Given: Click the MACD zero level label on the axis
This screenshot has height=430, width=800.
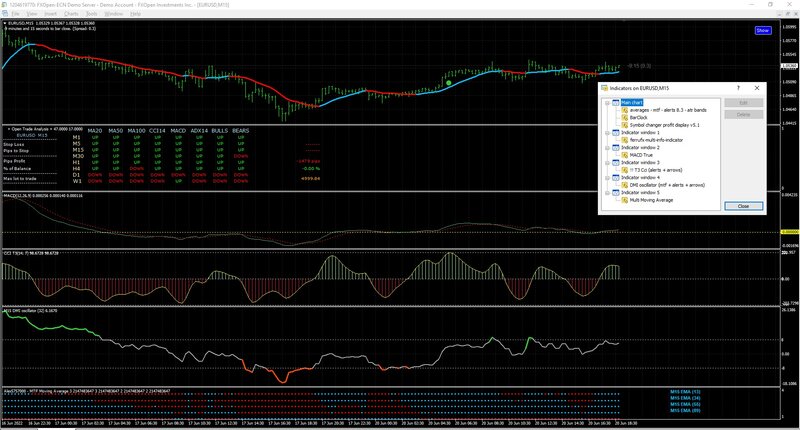Looking at the screenshot, I should pos(789,232).
